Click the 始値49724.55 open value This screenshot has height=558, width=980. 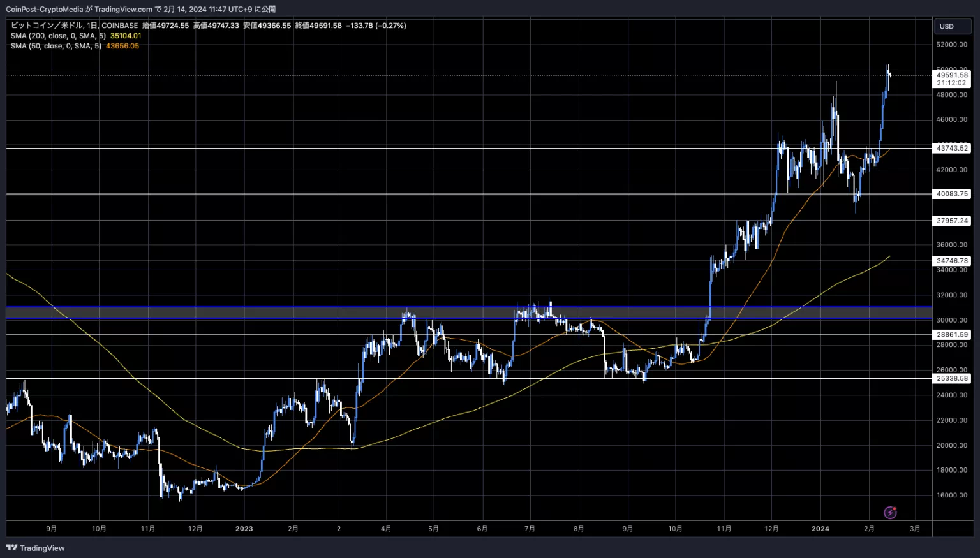pos(165,26)
